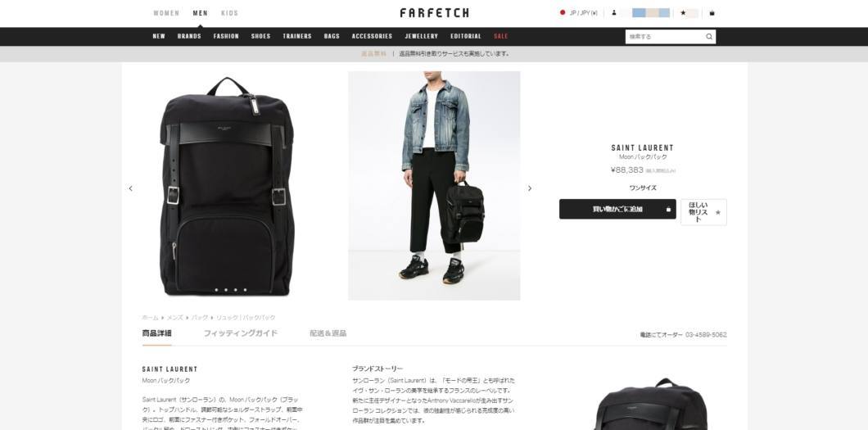Show next product image with right arrow
Viewport: 868px width, 430px height.
(529, 188)
